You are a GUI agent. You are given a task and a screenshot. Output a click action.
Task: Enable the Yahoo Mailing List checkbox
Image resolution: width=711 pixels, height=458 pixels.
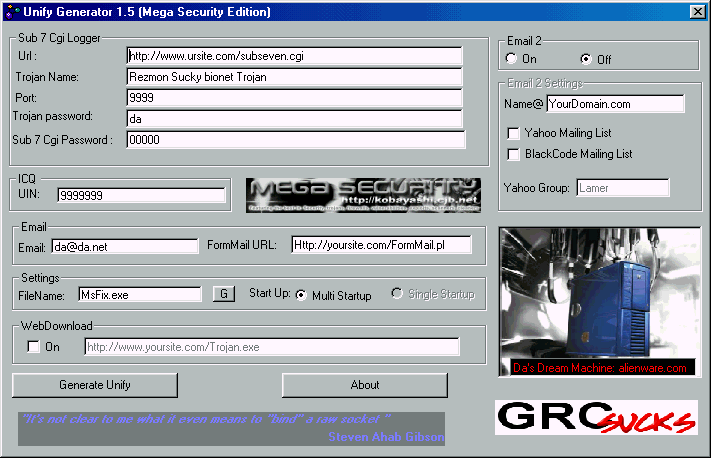514,133
